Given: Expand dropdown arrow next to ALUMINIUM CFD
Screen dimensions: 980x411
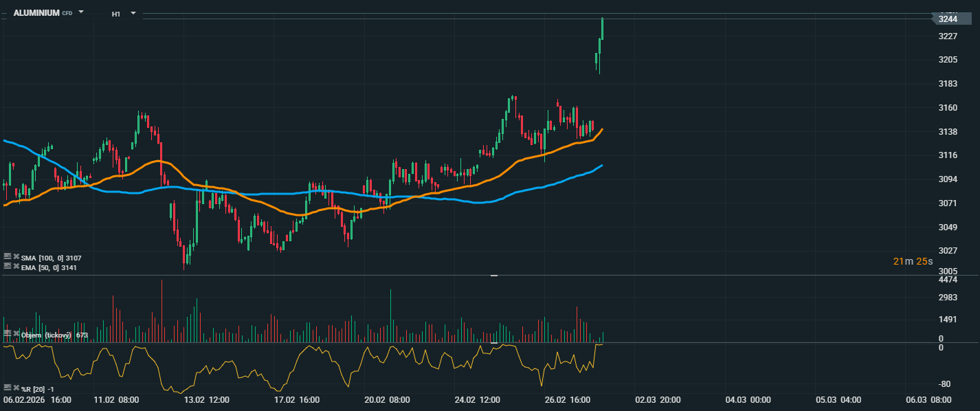Looking at the screenshot, I should pos(81,12).
